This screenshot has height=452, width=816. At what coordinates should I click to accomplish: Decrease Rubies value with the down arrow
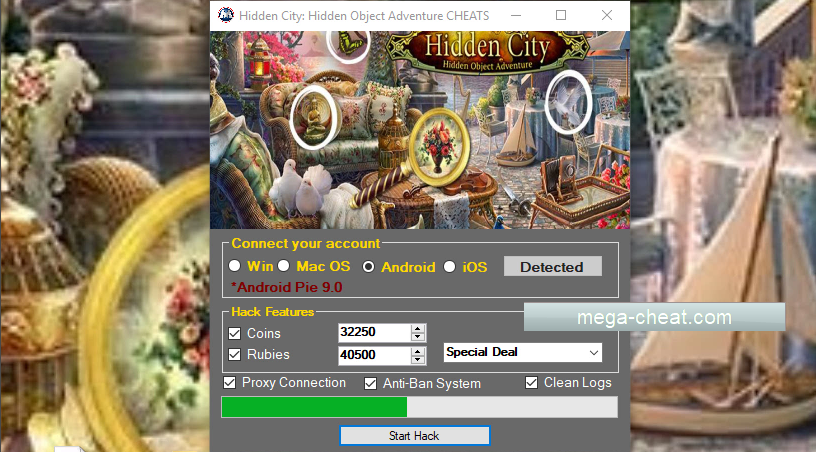tap(418, 360)
